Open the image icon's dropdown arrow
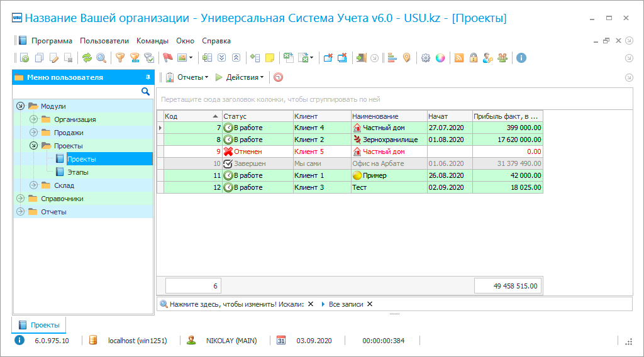The width and height of the screenshot is (644, 357). (191, 58)
